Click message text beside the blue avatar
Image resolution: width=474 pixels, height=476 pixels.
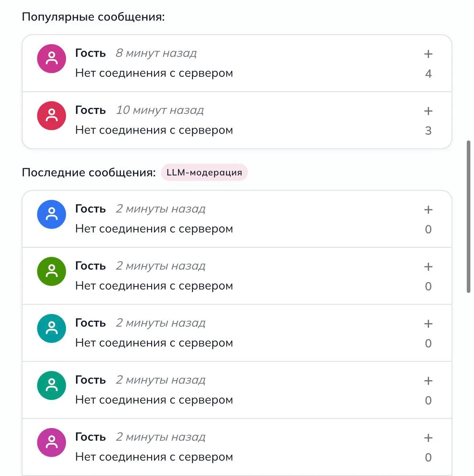coord(154,229)
